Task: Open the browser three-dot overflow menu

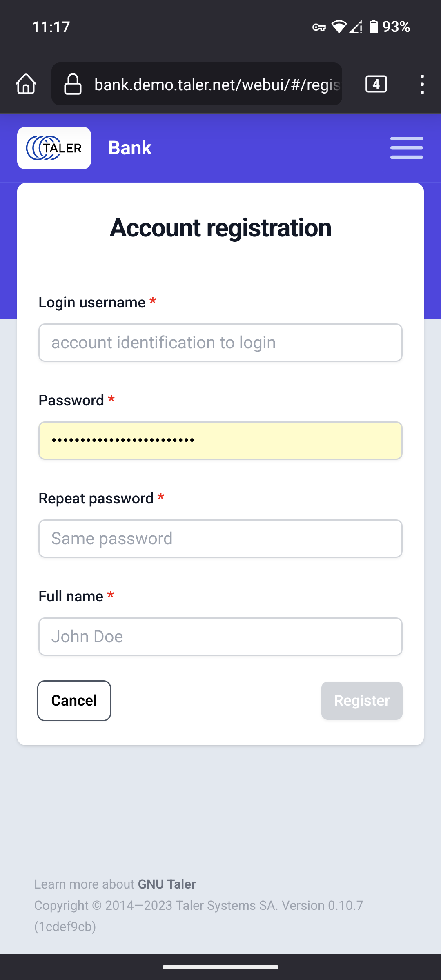Action: coord(422,84)
